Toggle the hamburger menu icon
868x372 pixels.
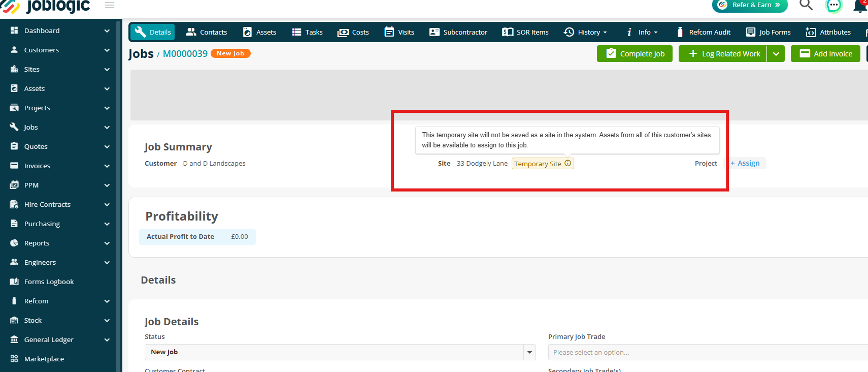click(x=110, y=5)
